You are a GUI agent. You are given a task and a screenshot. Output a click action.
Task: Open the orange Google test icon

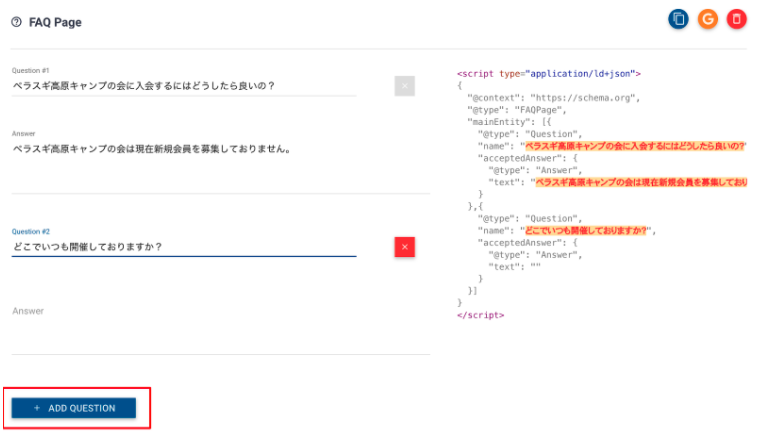[x=707, y=19]
